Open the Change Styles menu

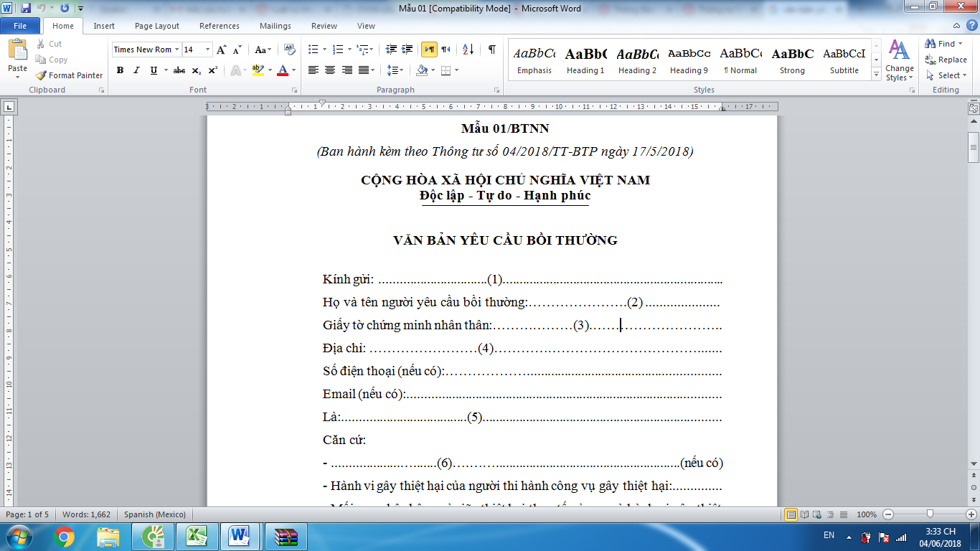(x=900, y=60)
